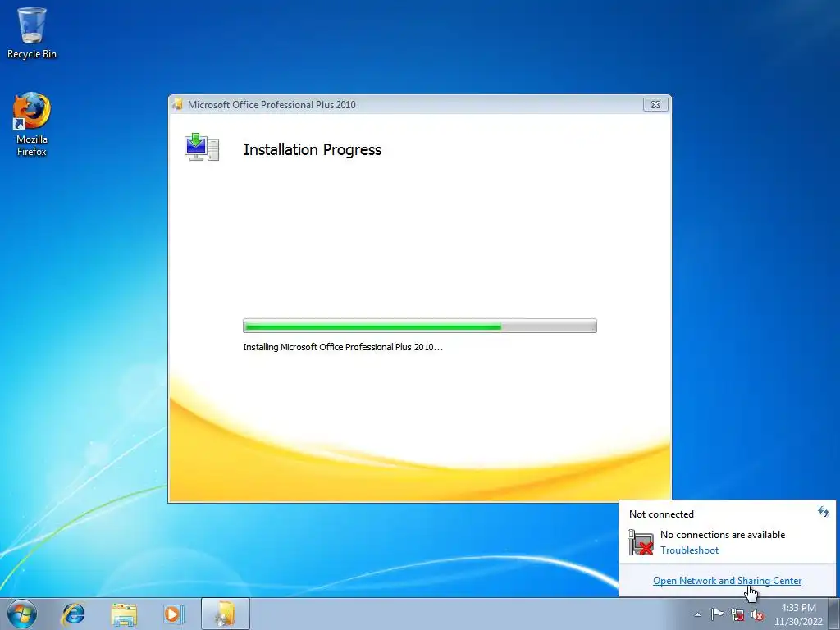Select the Mozilla Firefox desktop shortcut

tap(32, 125)
